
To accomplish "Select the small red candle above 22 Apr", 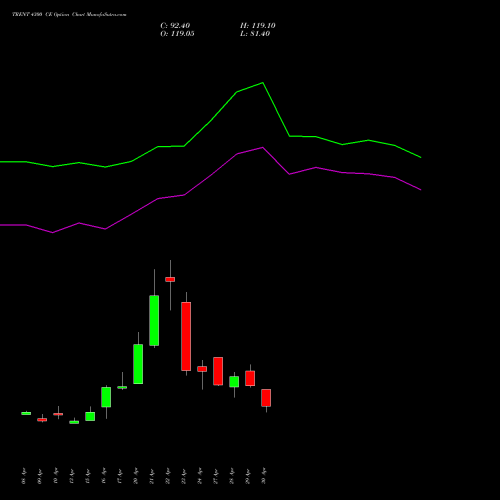I will click(170, 279).
